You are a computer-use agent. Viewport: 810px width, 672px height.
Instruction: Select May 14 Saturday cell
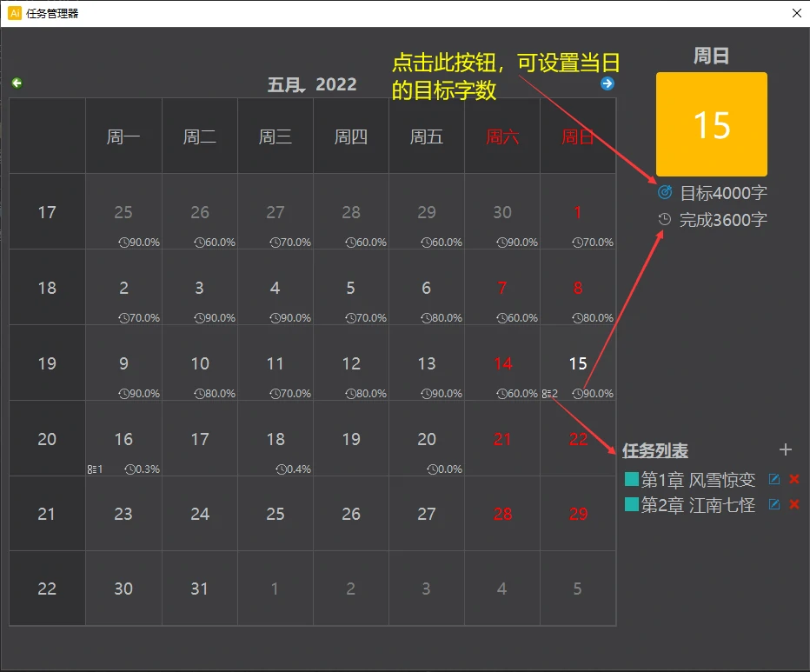[502, 363]
